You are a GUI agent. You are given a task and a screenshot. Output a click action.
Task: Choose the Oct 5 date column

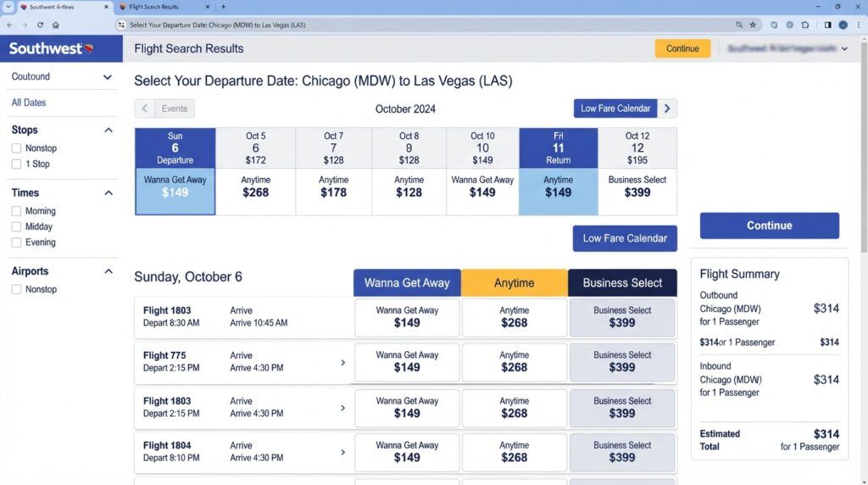(x=255, y=171)
